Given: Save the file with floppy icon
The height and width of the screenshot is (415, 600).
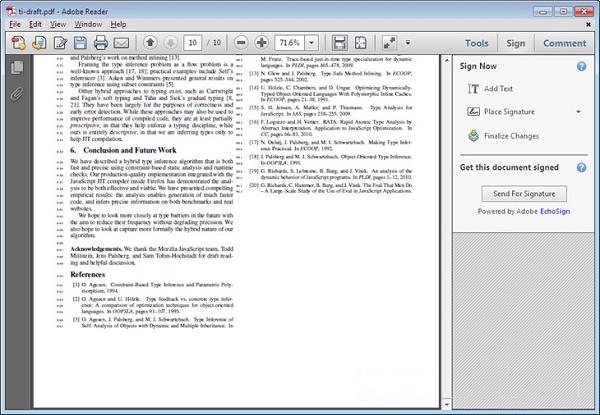Looking at the screenshot, I should click(x=80, y=42).
